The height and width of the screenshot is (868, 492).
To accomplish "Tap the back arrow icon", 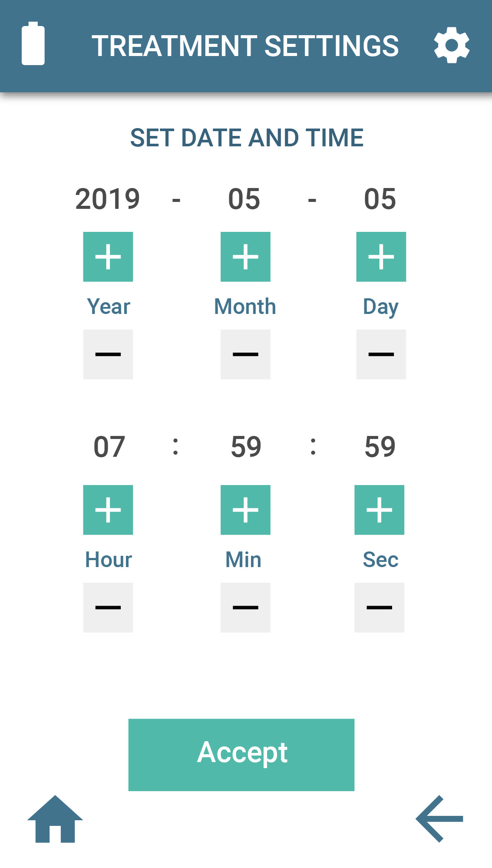I will coord(439,819).
